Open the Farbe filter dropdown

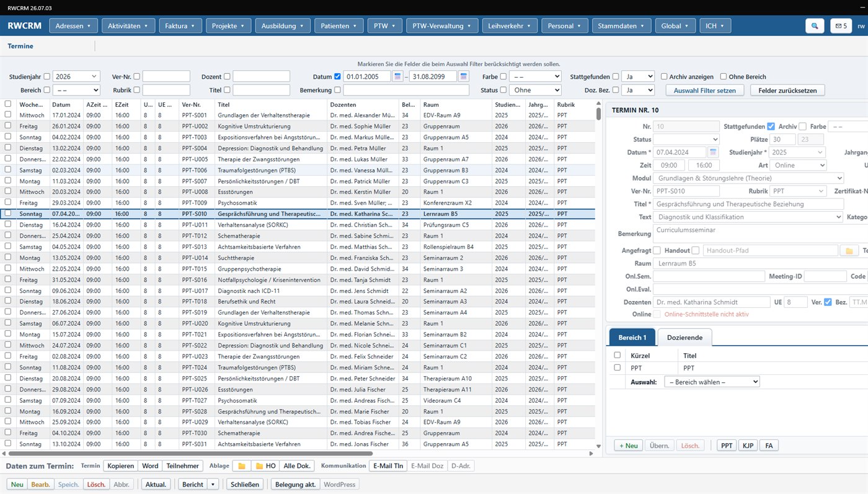pyautogui.click(x=535, y=76)
